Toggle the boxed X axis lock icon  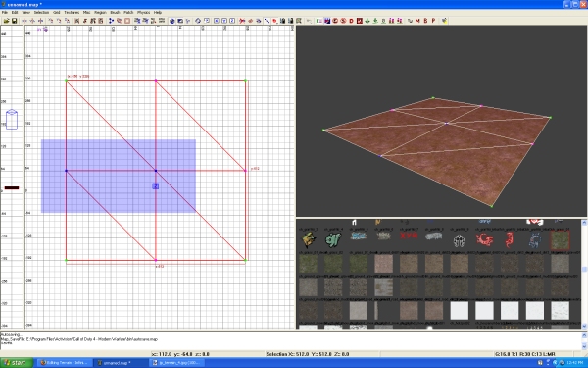[217, 21]
